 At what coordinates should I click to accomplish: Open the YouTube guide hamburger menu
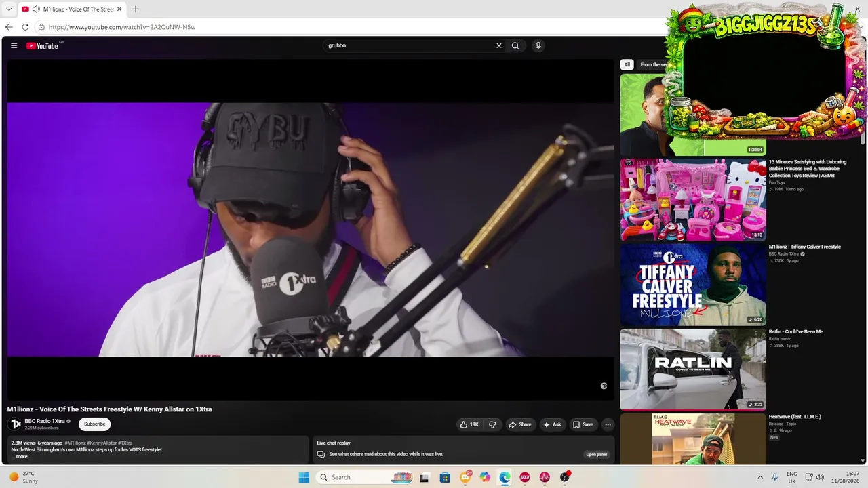click(14, 46)
